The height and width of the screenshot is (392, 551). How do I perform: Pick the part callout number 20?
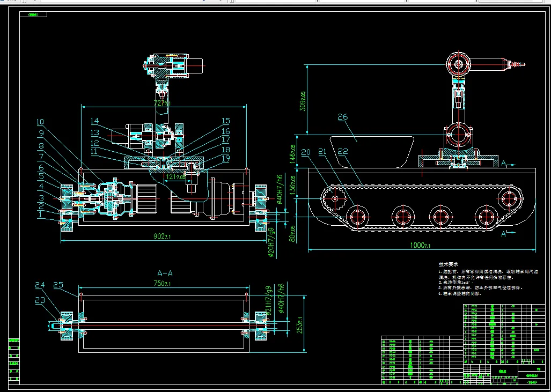(x=306, y=152)
